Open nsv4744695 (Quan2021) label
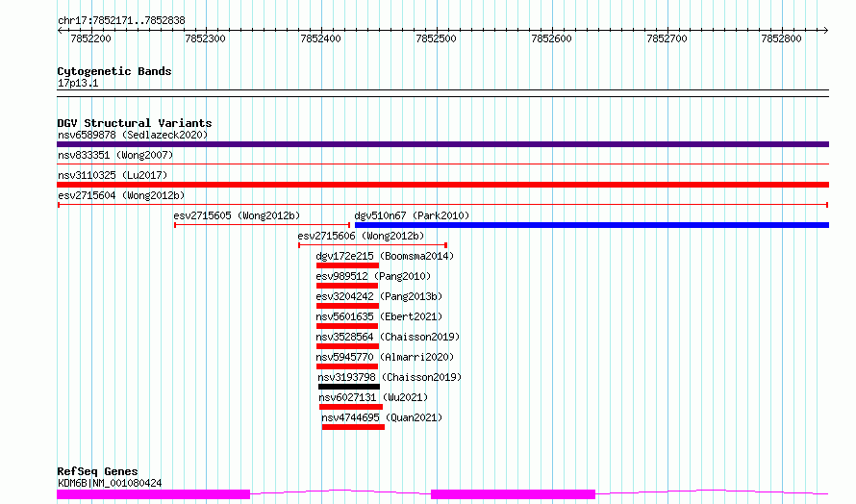The width and height of the screenshot is (856, 504). click(x=382, y=417)
